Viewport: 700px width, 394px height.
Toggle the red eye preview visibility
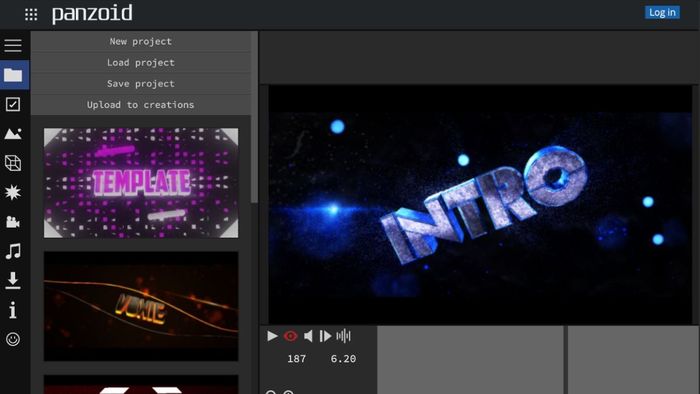click(291, 336)
